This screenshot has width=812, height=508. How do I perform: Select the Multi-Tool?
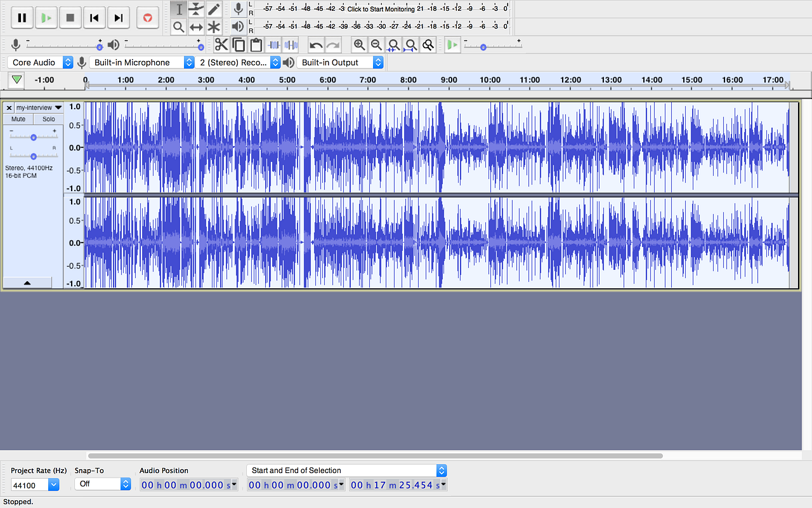pyautogui.click(x=214, y=26)
